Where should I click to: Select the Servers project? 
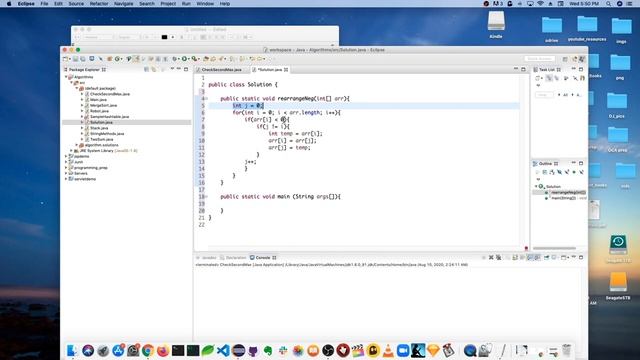tap(81, 173)
